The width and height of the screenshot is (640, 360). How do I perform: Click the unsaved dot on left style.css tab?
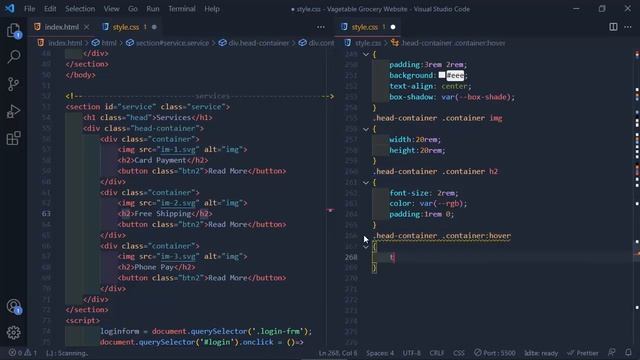click(x=154, y=27)
